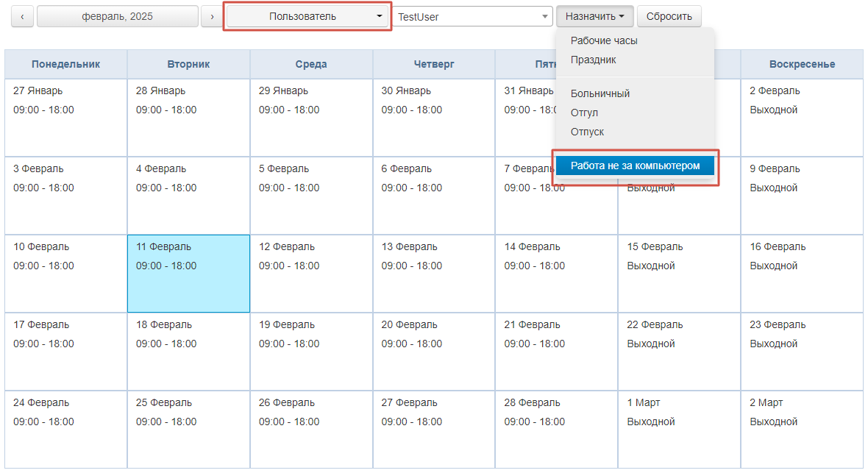
Task: Go to next month with right arrow
Action: [x=212, y=16]
